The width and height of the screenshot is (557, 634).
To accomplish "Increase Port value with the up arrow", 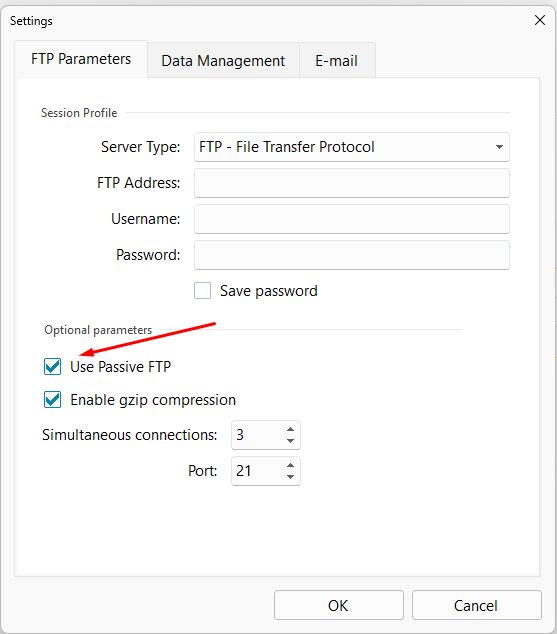I will [290, 465].
